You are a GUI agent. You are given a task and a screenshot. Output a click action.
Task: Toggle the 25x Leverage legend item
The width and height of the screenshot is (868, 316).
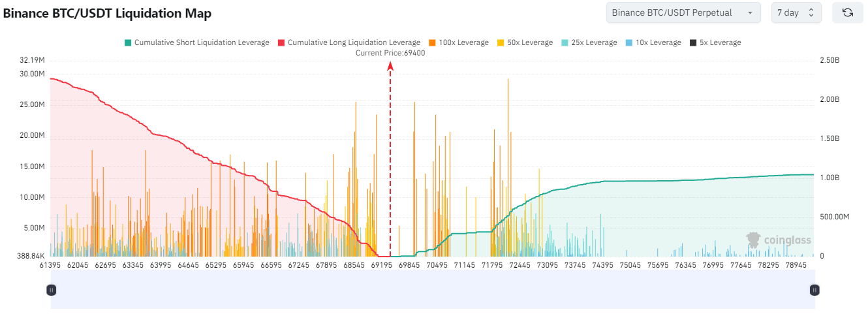588,42
